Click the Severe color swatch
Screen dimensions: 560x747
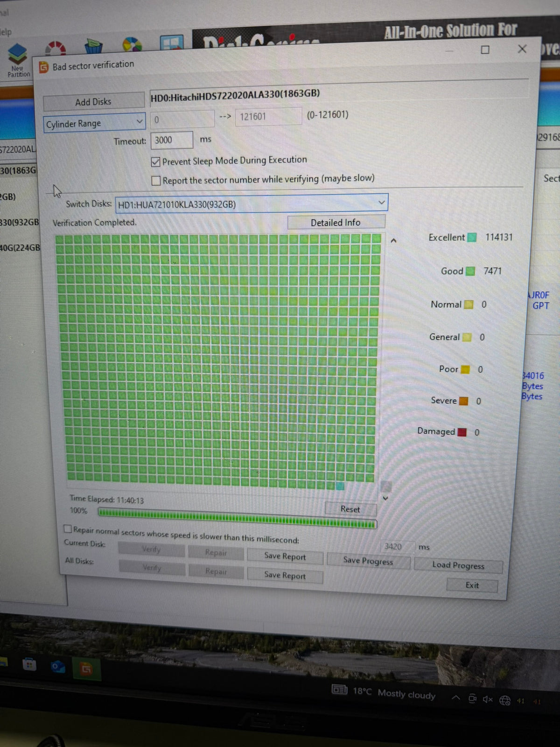(x=463, y=401)
